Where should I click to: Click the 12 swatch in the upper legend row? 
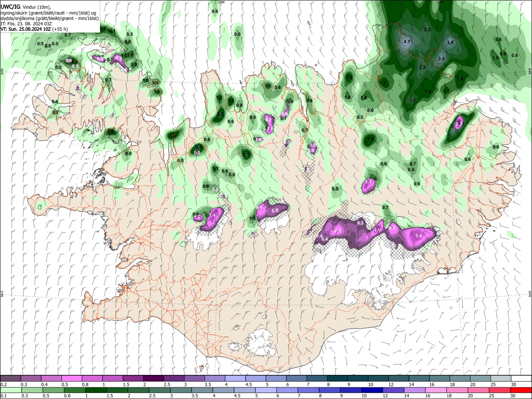pyautogui.click(x=399, y=379)
